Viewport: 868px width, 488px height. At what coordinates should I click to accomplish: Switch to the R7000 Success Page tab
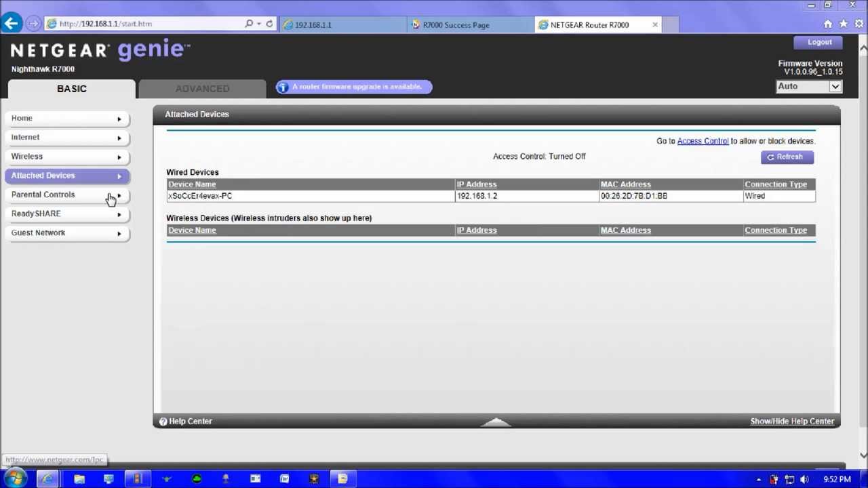[x=471, y=25]
